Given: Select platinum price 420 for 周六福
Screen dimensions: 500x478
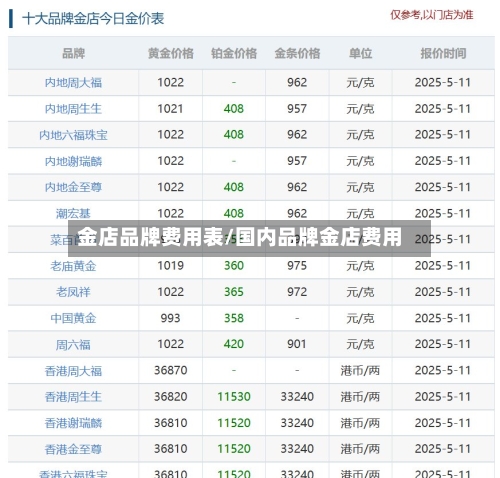Looking at the screenshot, I should pyautogui.click(x=234, y=344).
